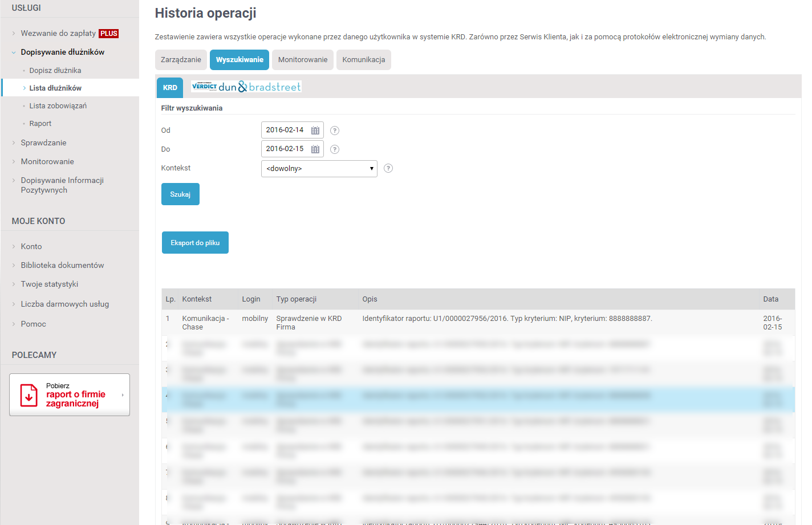This screenshot has width=812, height=525.
Task: Open calendar picker for Do date
Action: [x=315, y=149]
